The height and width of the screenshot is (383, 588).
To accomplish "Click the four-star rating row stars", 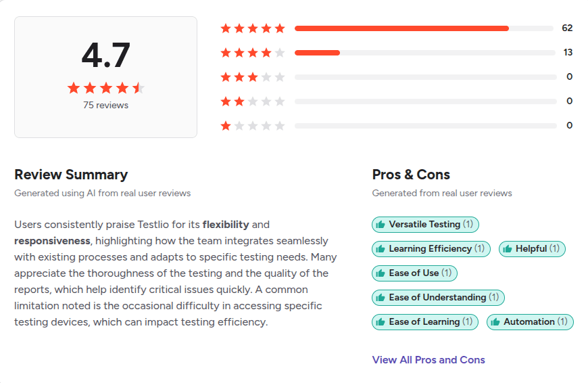I will (x=253, y=53).
